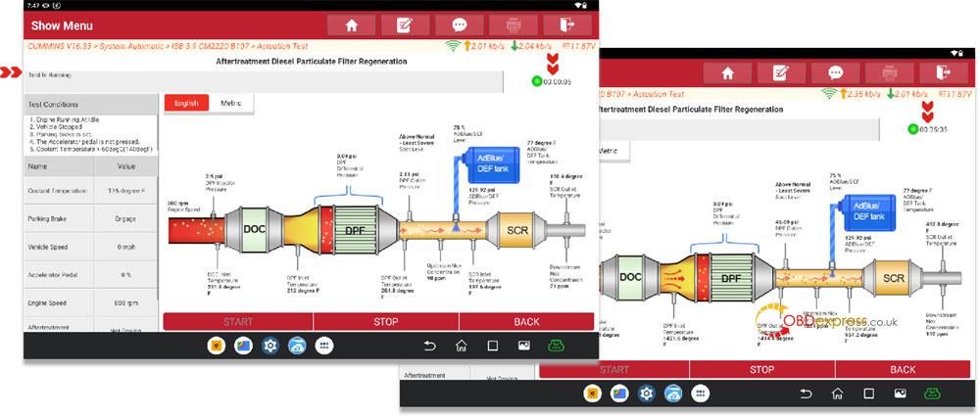Click Show Menu in the left window header
The image size is (980, 418).
(x=62, y=25)
